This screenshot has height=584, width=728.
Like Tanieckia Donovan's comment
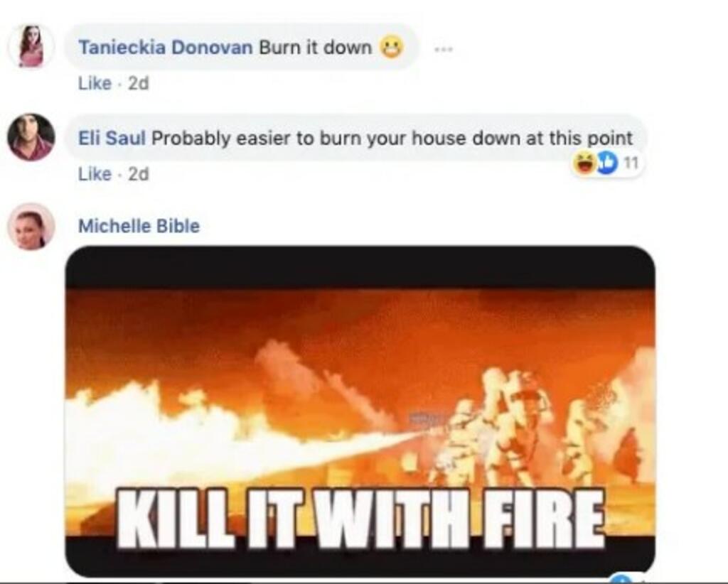click(x=95, y=84)
